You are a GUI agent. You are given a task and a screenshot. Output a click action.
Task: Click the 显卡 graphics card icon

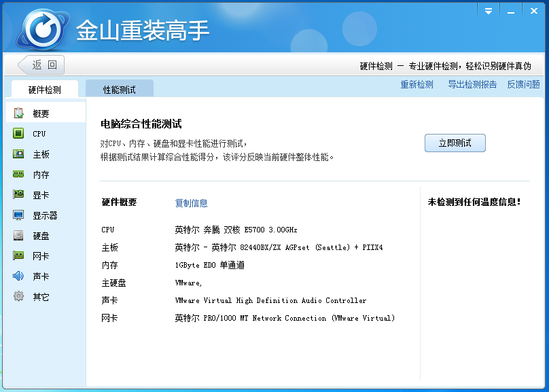coord(18,194)
